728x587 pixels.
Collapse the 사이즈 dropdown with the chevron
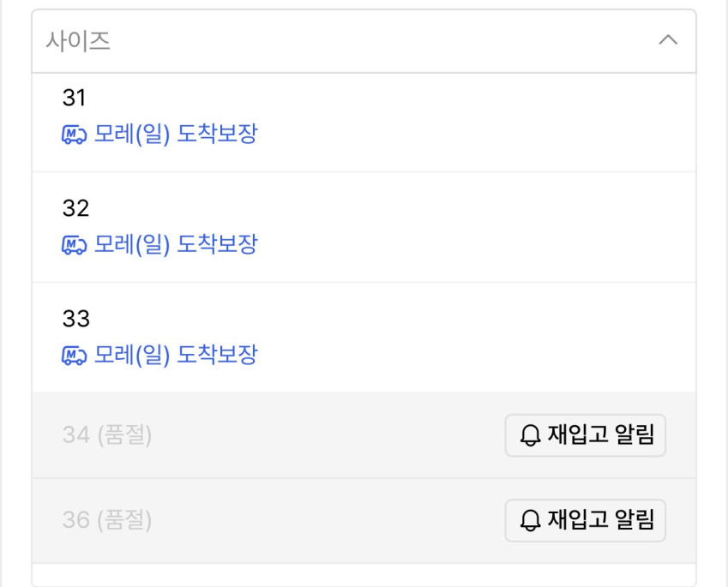tap(667, 40)
